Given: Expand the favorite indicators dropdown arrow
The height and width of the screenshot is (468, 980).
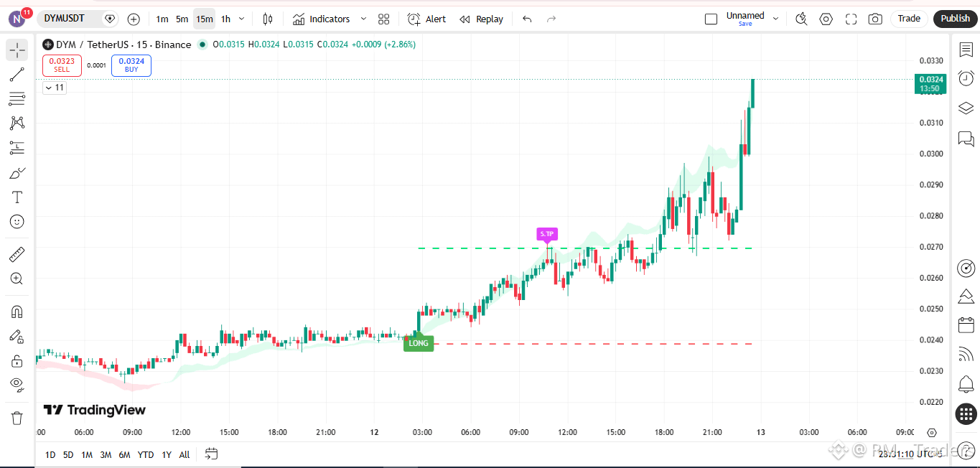Looking at the screenshot, I should (363, 19).
